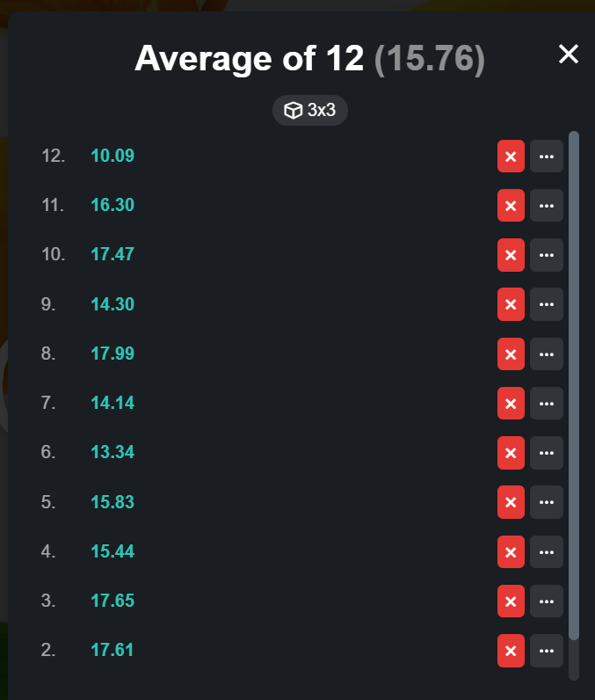This screenshot has height=700, width=595.
Task: Show the ellipsis menu for 15.44 solve
Action: (547, 551)
